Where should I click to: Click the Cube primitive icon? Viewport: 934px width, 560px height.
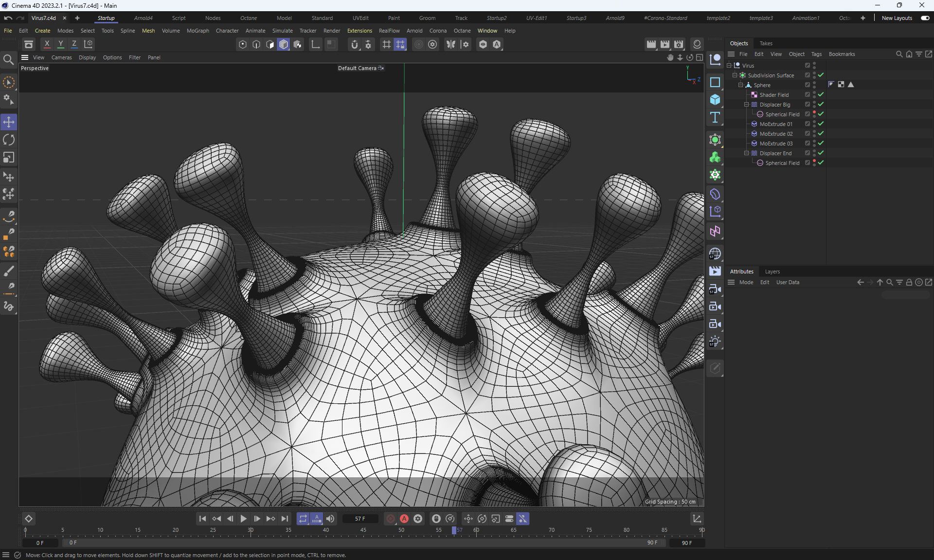(715, 100)
